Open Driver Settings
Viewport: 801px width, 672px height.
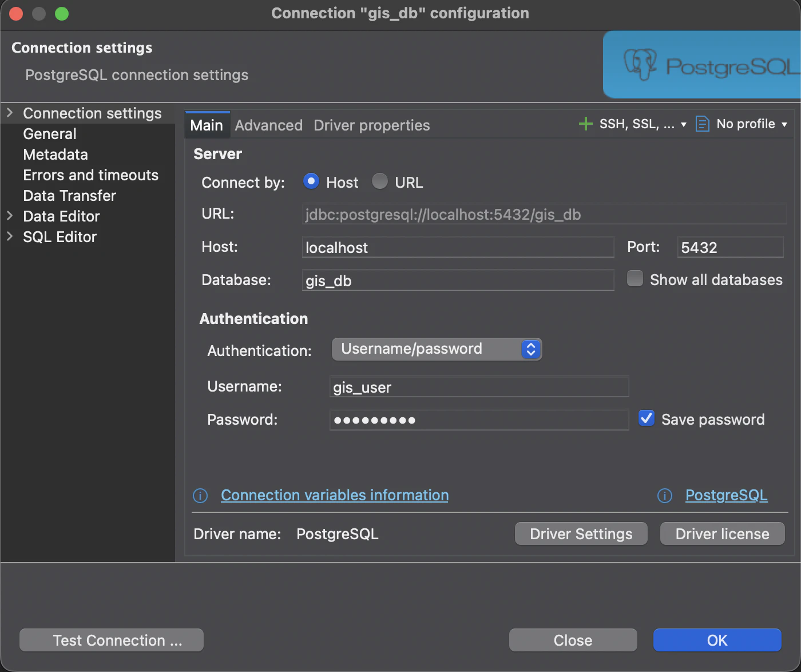click(x=581, y=533)
